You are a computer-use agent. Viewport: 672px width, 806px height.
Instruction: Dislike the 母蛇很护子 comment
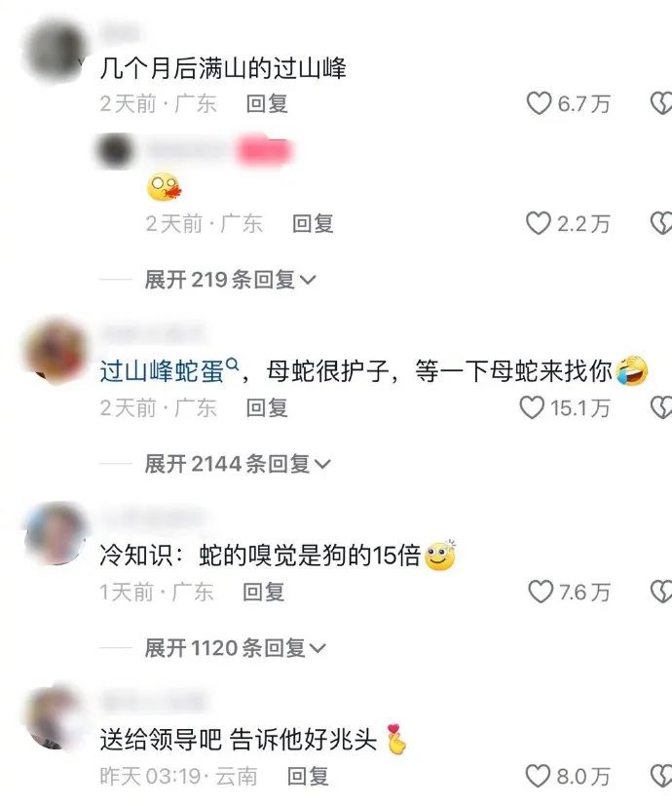(661, 407)
